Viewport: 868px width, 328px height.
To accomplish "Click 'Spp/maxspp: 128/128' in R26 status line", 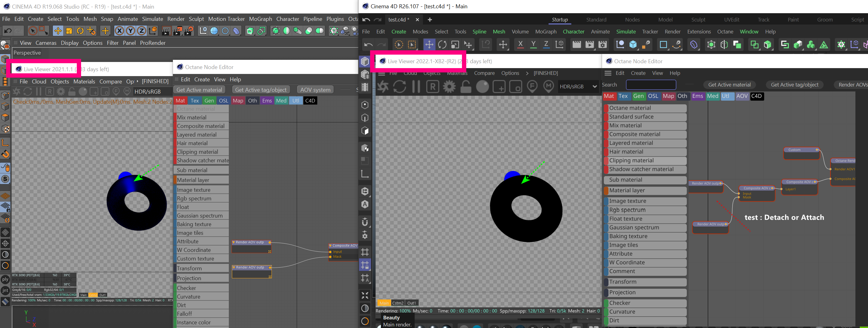I will (522, 311).
